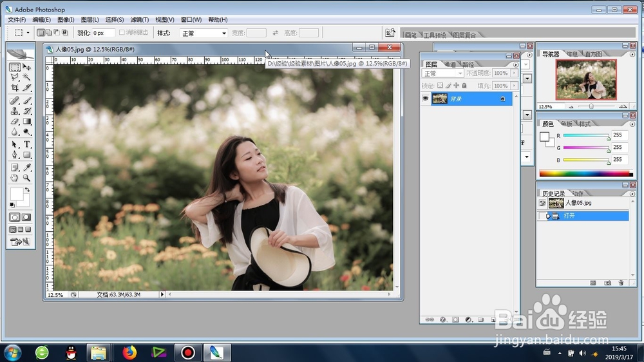Viewport: 644px width, 362px height.
Task: Add layer style in Layers panel
Action: (443, 319)
